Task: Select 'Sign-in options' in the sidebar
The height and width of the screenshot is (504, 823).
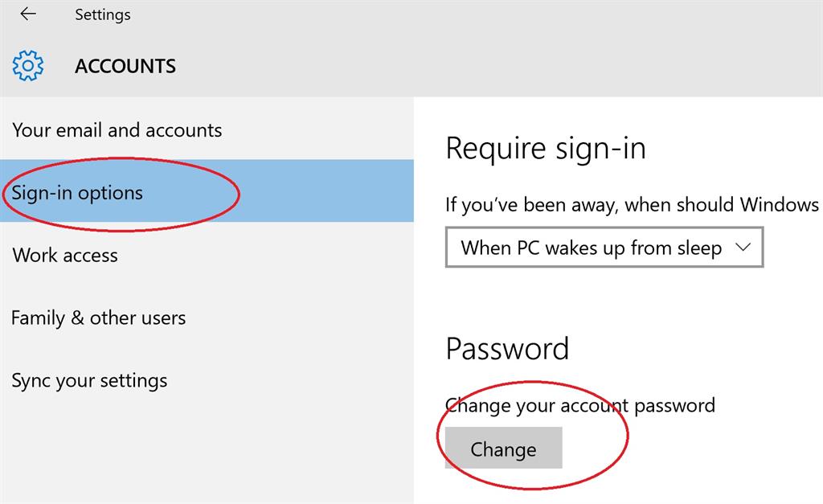Action: pos(77,193)
